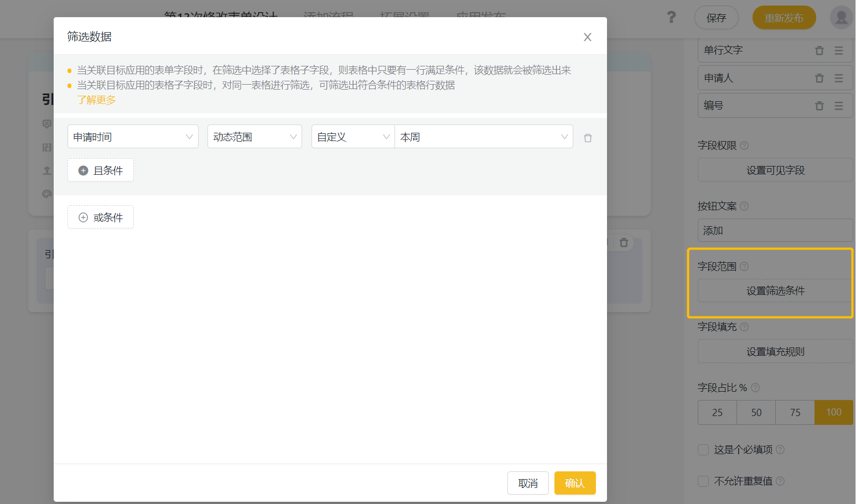856x504 pixels.
Task: Click the 保存 button in header
Action: click(x=717, y=18)
